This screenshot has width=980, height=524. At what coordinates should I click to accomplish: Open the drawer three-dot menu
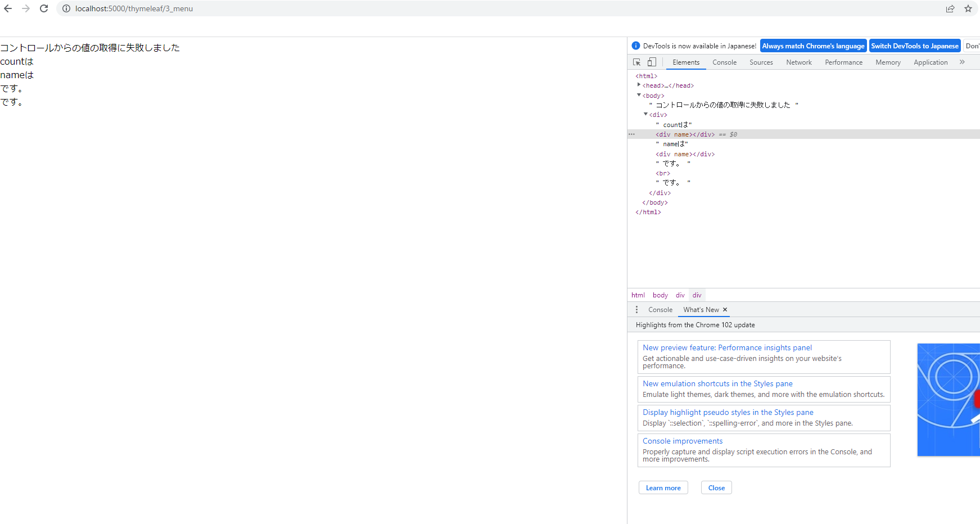636,309
